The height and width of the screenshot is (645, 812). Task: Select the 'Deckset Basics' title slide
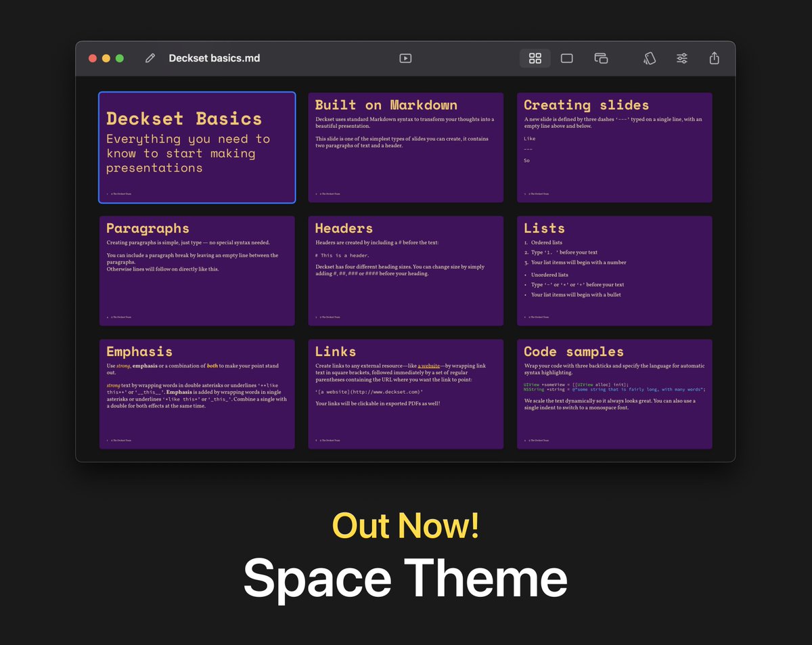pyautogui.click(x=197, y=147)
